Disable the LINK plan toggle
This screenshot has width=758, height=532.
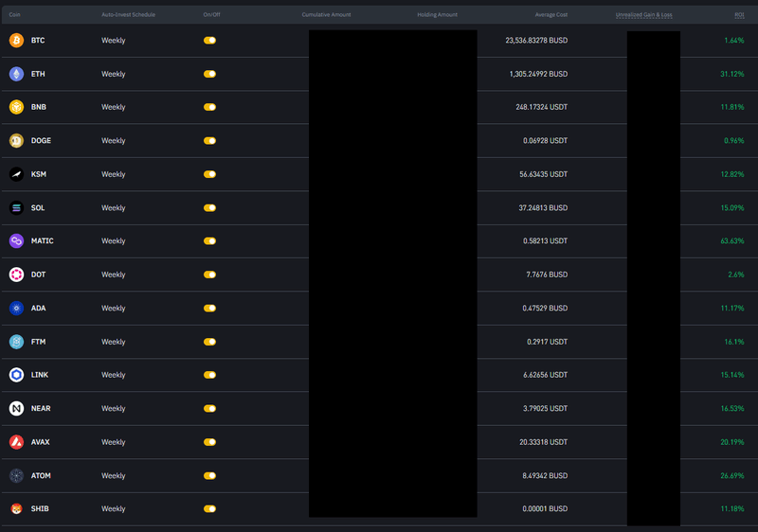(x=209, y=375)
